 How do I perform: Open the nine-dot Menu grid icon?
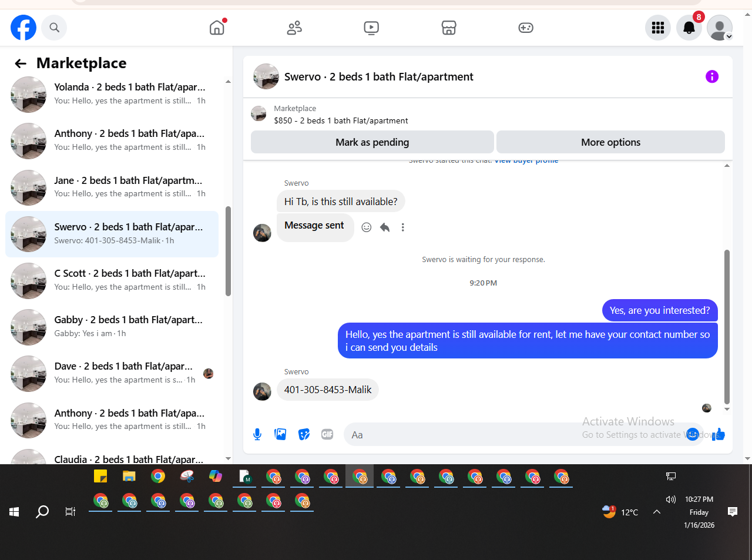(x=658, y=28)
